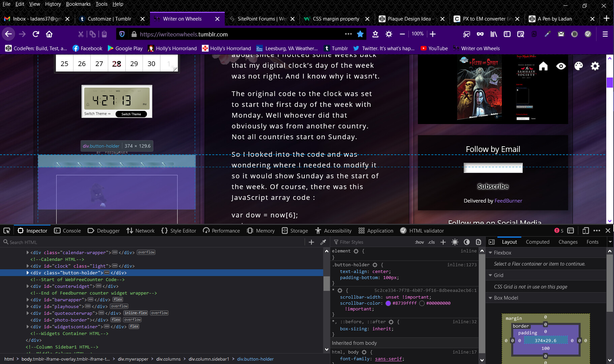Expand the div.button-holder node

pos(28,273)
